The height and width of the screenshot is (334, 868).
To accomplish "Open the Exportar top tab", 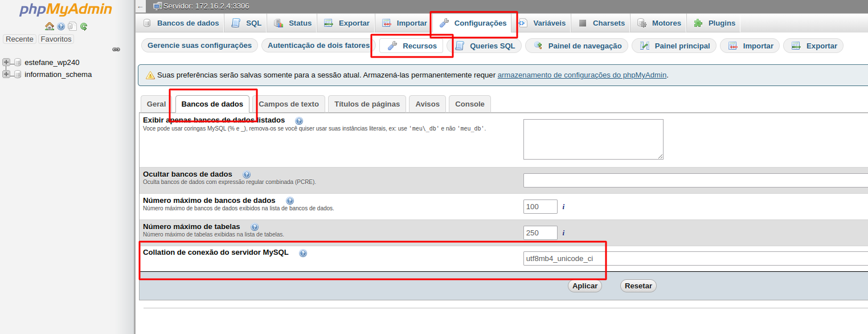I will click(347, 23).
